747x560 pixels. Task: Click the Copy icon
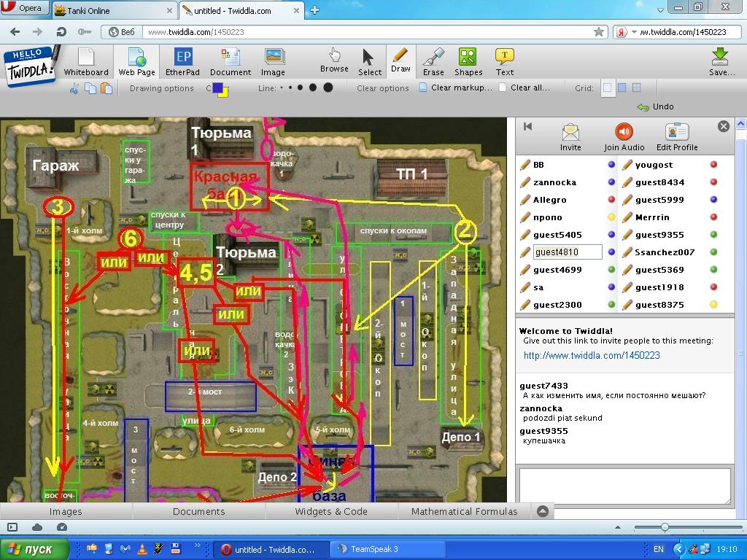tap(90, 88)
